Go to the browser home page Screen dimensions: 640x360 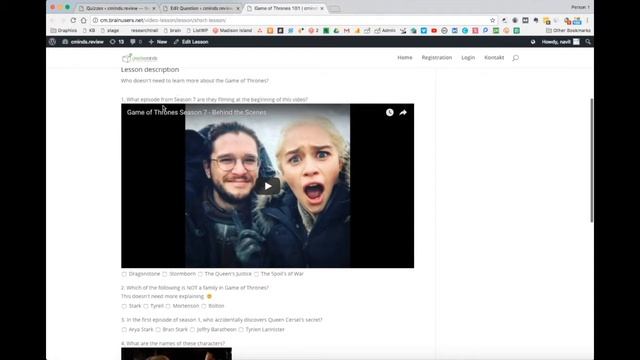click(84, 20)
